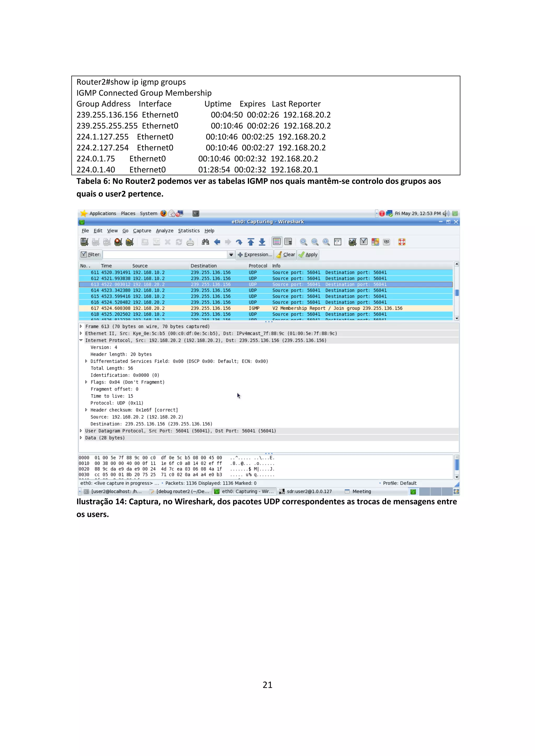Print packets using the printer icon
535x756 pixels.
tap(190, 242)
